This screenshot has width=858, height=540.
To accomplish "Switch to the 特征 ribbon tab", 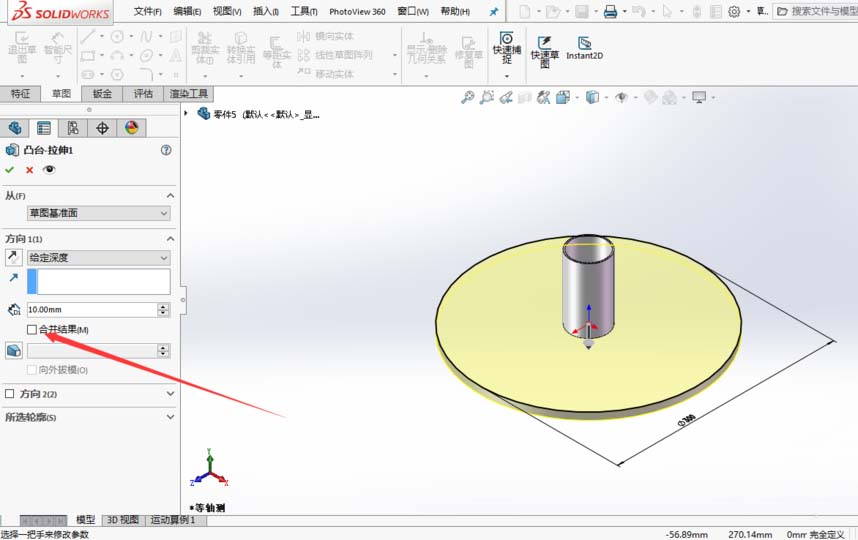I will pos(20,94).
